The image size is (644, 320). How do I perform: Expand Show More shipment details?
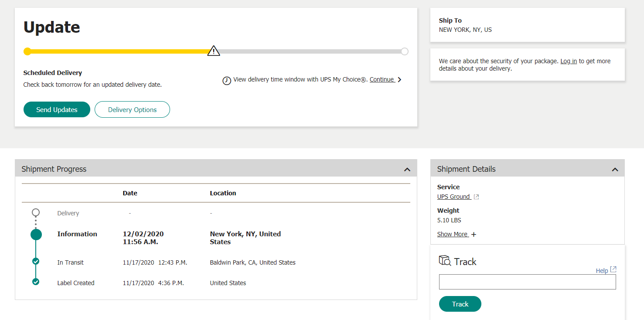pyautogui.click(x=457, y=234)
